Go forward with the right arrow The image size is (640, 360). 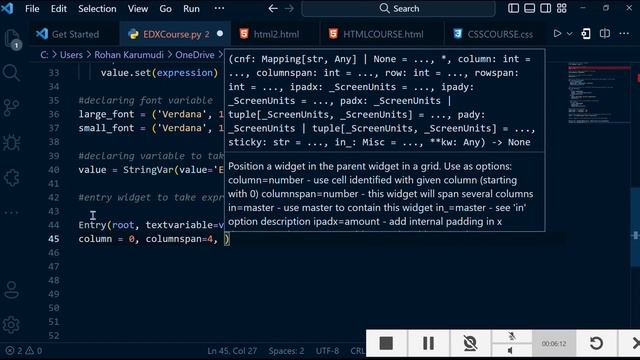[289, 8]
